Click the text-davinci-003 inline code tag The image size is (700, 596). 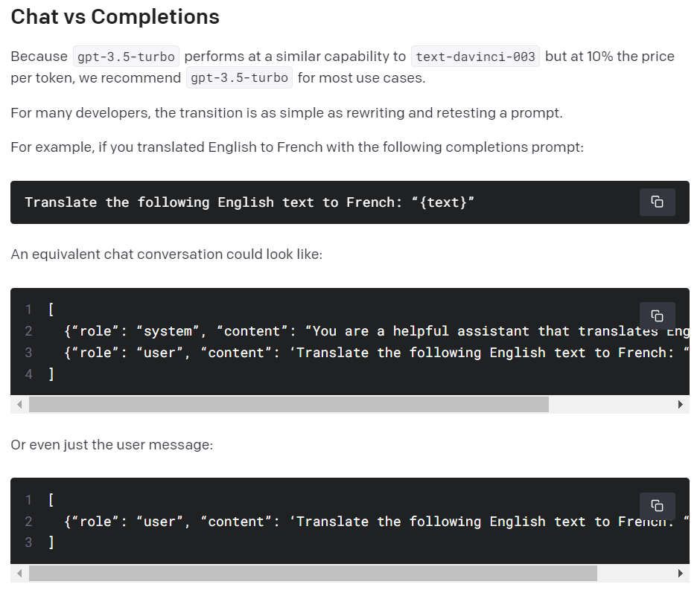[475, 57]
